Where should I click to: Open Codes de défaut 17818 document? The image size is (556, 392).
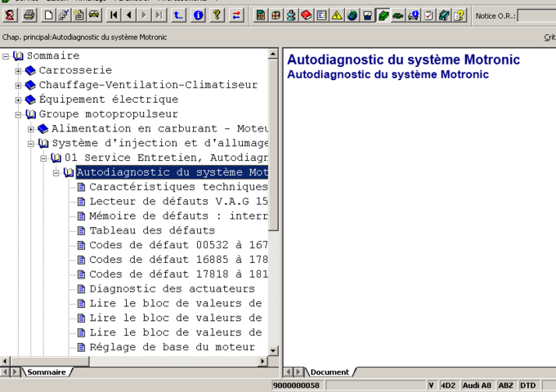click(x=178, y=274)
